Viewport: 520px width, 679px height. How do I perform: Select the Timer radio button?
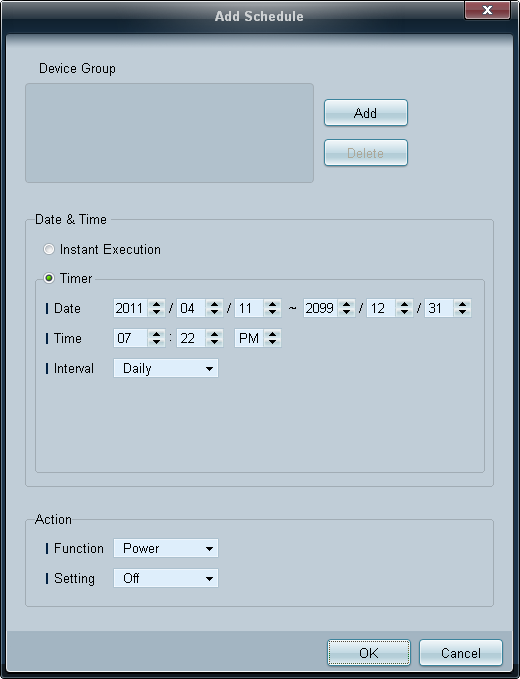click(x=49, y=278)
